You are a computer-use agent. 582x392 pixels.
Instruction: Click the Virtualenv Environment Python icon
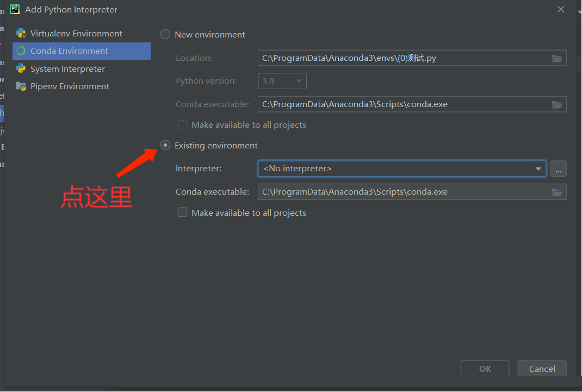(x=22, y=33)
